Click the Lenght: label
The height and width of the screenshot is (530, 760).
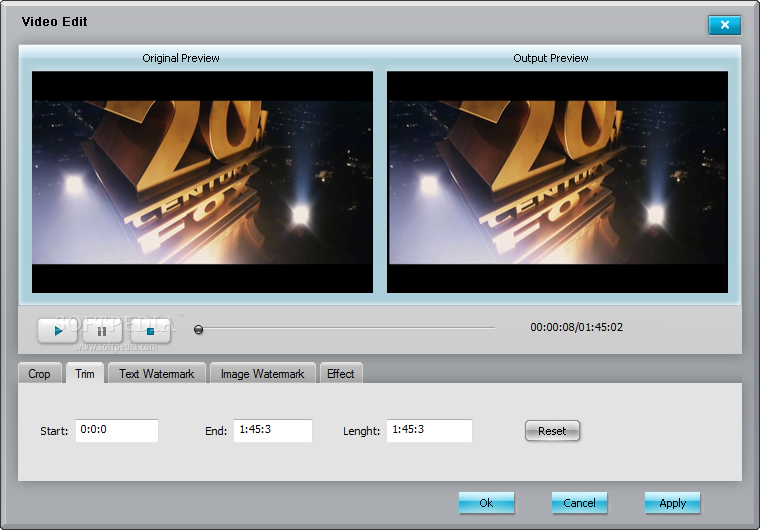[x=362, y=431]
